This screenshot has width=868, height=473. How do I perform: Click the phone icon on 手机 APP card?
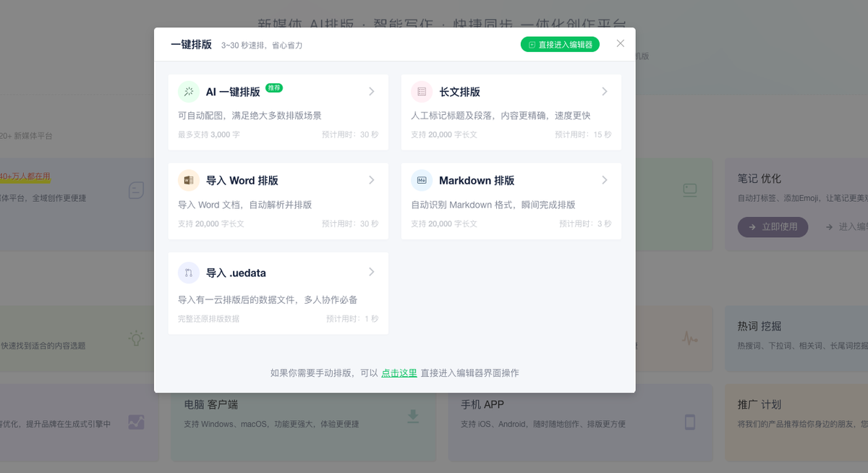690,422
